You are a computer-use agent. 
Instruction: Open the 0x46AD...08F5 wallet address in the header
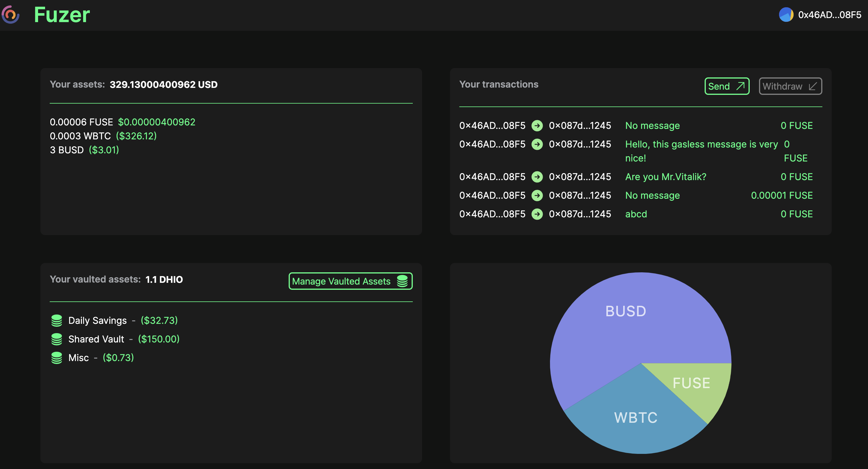[x=829, y=15]
